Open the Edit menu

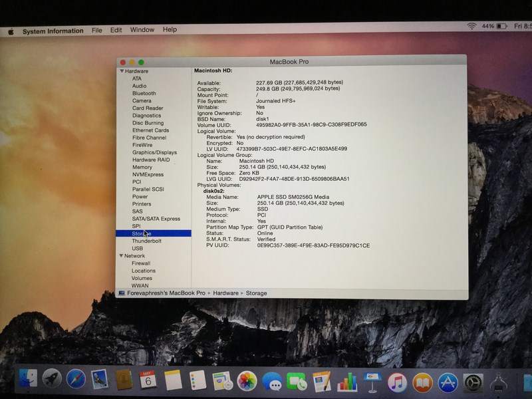coord(116,30)
